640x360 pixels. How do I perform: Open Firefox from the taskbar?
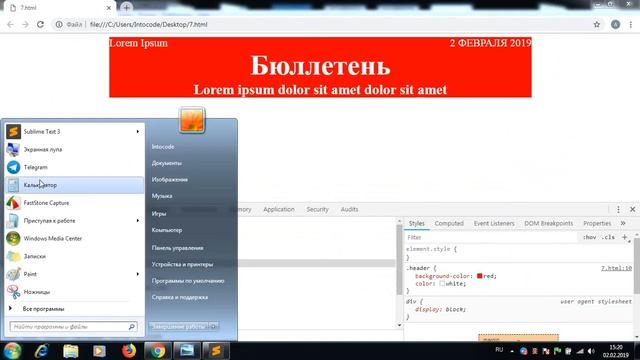[129, 351]
